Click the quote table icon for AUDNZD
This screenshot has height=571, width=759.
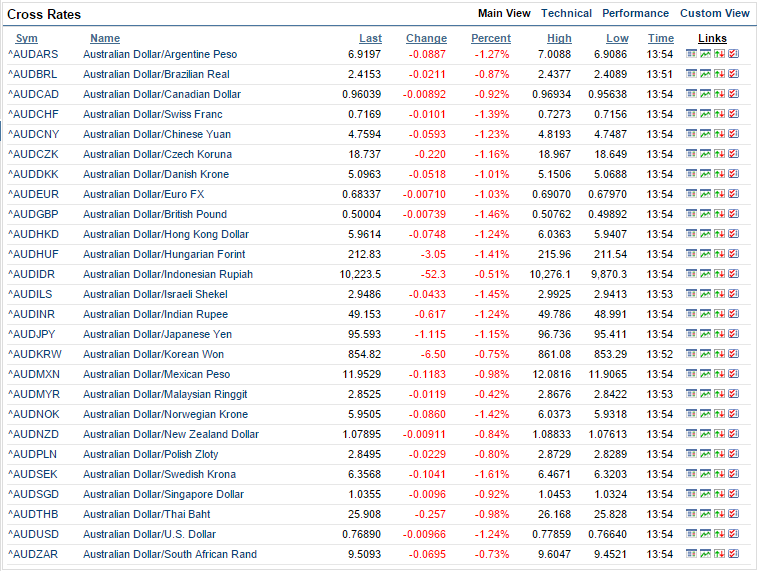(691, 434)
